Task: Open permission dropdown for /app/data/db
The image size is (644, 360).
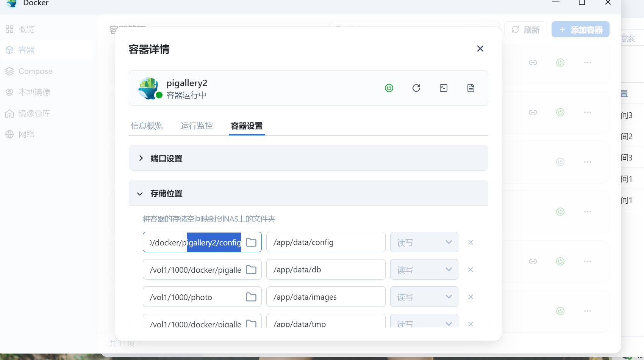Action: [424, 269]
